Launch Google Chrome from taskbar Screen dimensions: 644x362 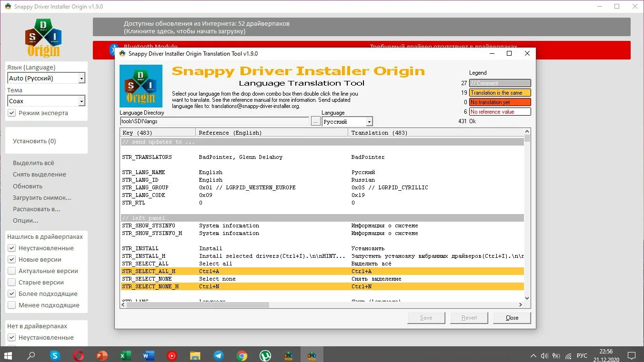click(242, 355)
